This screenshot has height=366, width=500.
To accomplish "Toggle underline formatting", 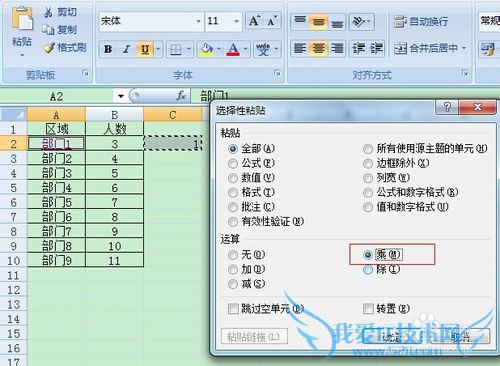I will 145,49.
